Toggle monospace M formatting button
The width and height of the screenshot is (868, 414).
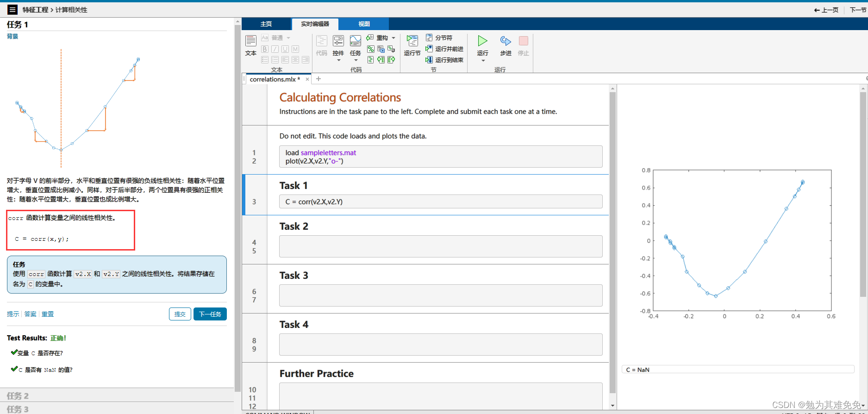pyautogui.click(x=295, y=49)
